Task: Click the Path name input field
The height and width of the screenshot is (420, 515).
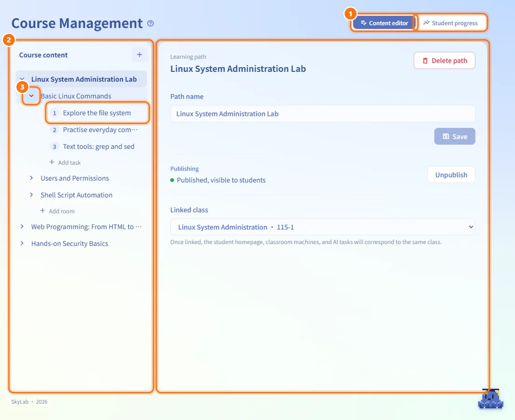Action: click(x=322, y=114)
